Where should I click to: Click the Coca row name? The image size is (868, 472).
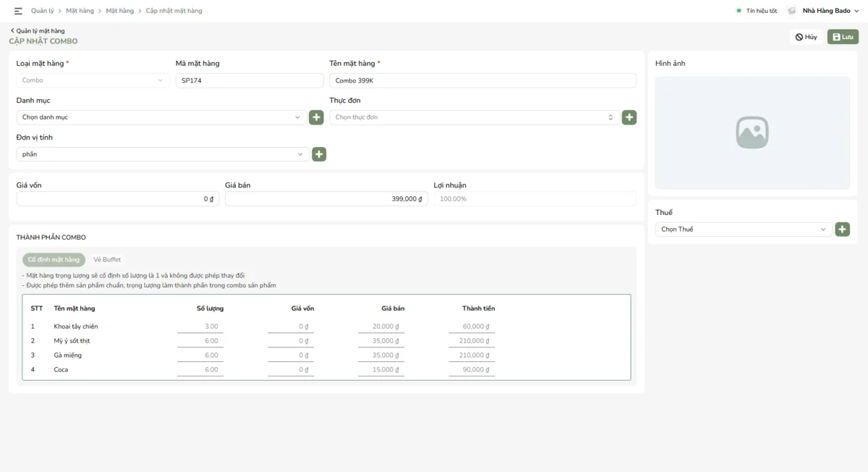pyautogui.click(x=61, y=370)
